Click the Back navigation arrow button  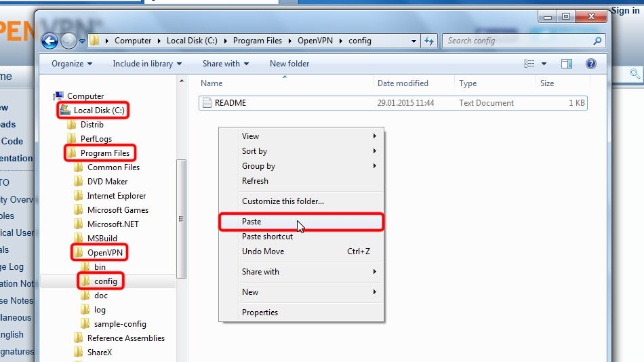(x=49, y=41)
